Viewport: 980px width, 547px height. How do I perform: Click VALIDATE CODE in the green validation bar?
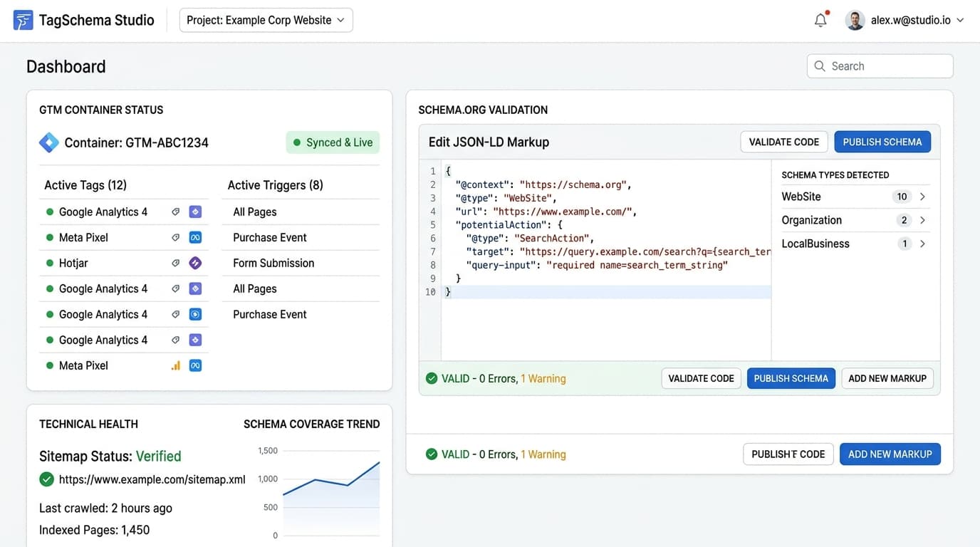coord(702,378)
